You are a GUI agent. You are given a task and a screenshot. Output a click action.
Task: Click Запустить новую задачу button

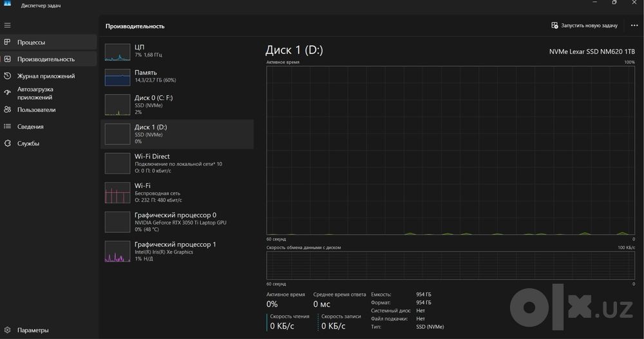tap(585, 26)
